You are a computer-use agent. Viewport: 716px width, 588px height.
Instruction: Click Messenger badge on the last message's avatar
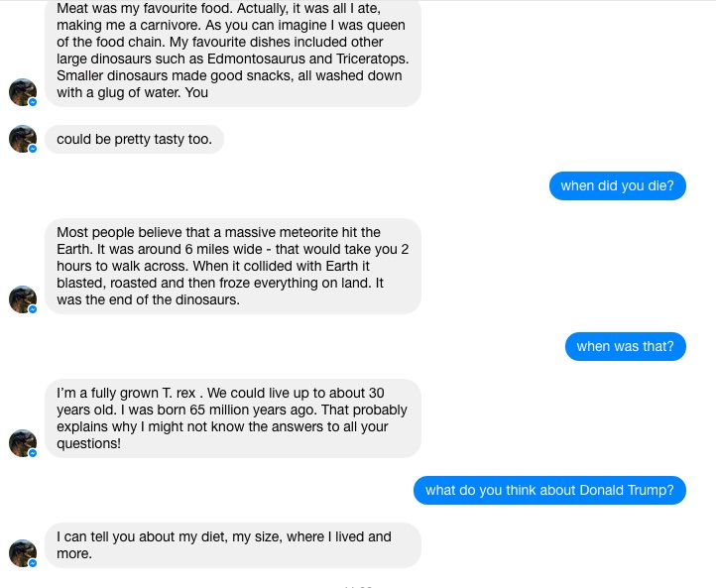point(33,563)
